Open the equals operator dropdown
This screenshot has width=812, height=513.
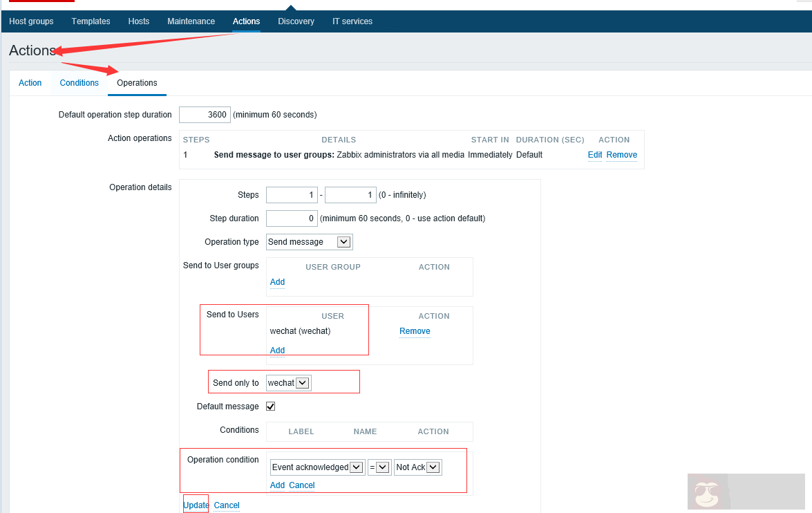[379, 467]
